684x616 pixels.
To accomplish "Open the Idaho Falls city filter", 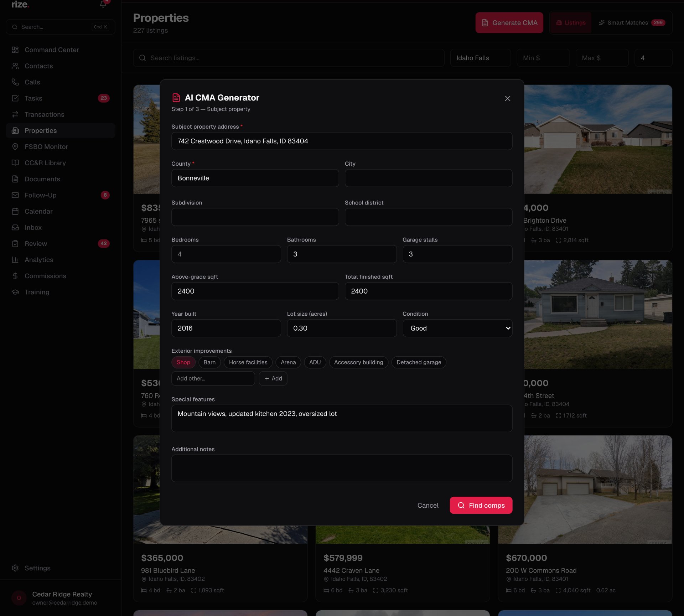I will click(480, 58).
